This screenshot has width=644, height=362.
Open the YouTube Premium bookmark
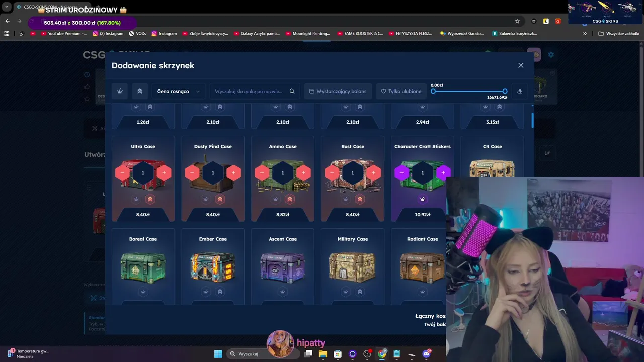click(x=64, y=34)
